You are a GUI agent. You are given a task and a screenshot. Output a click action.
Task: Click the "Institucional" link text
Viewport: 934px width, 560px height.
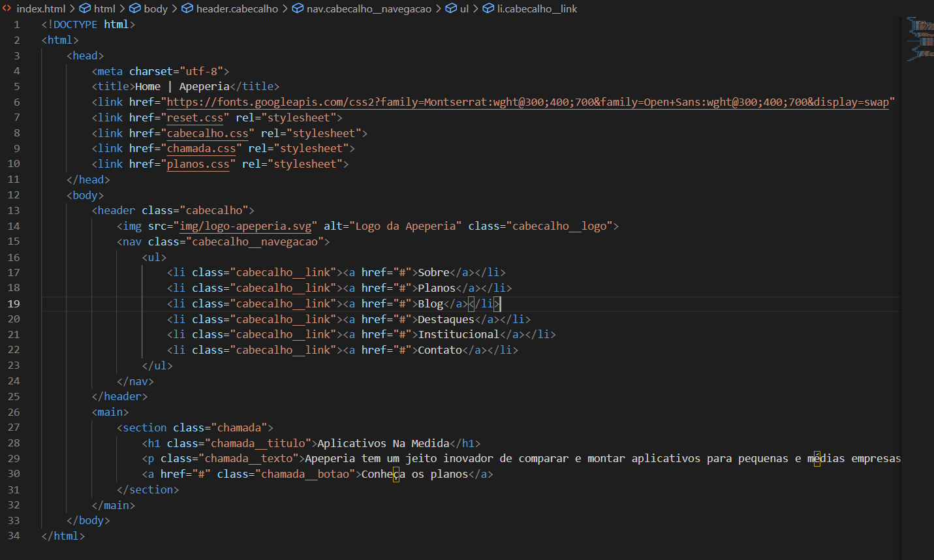[459, 334]
